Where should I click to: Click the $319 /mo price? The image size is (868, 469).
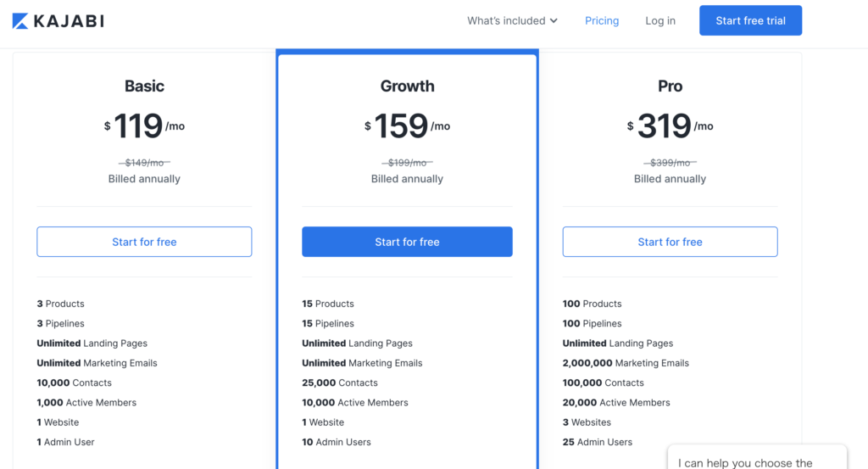coord(670,126)
